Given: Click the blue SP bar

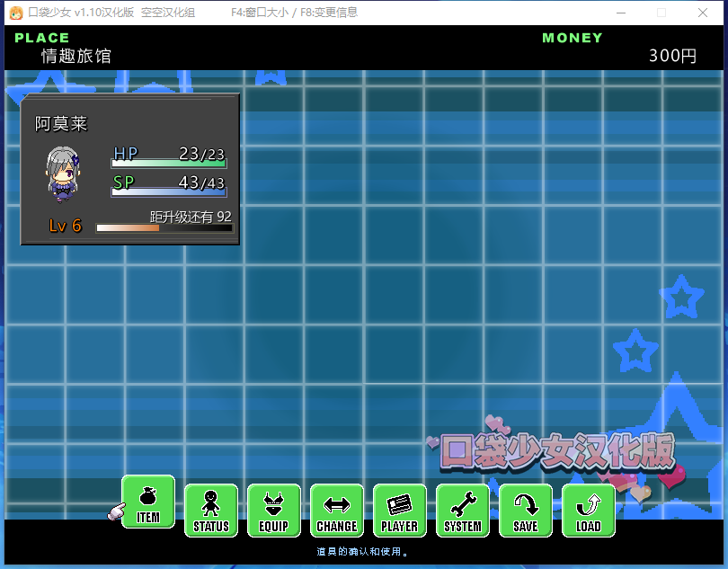Looking at the screenshot, I should (168, 191).
